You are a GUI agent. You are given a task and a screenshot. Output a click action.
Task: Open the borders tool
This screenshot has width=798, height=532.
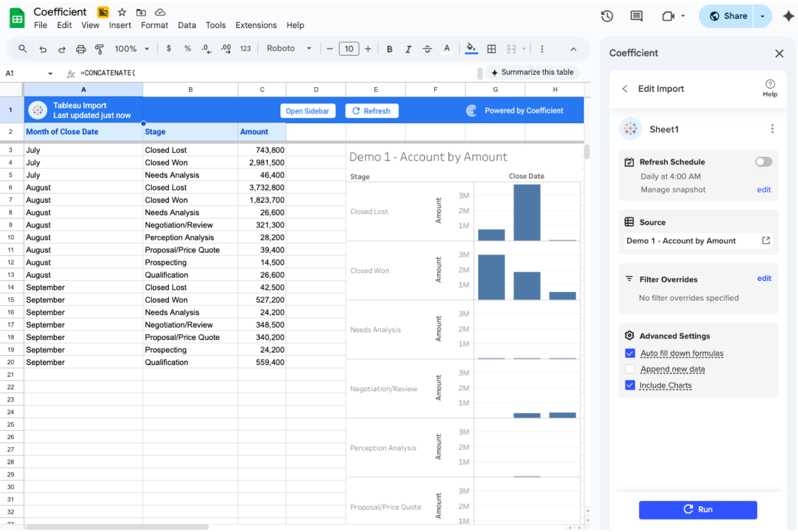(491, 49)
